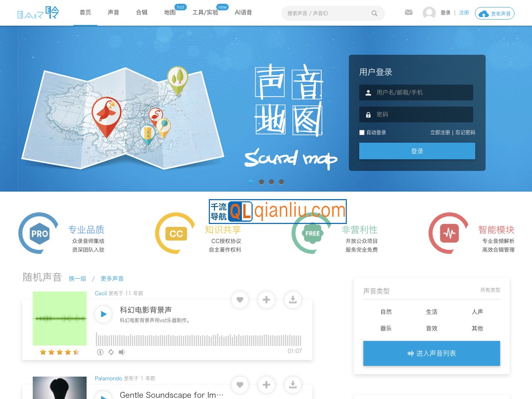
Task: Set five-star rating on the first sound
Action: coord(75,352)
